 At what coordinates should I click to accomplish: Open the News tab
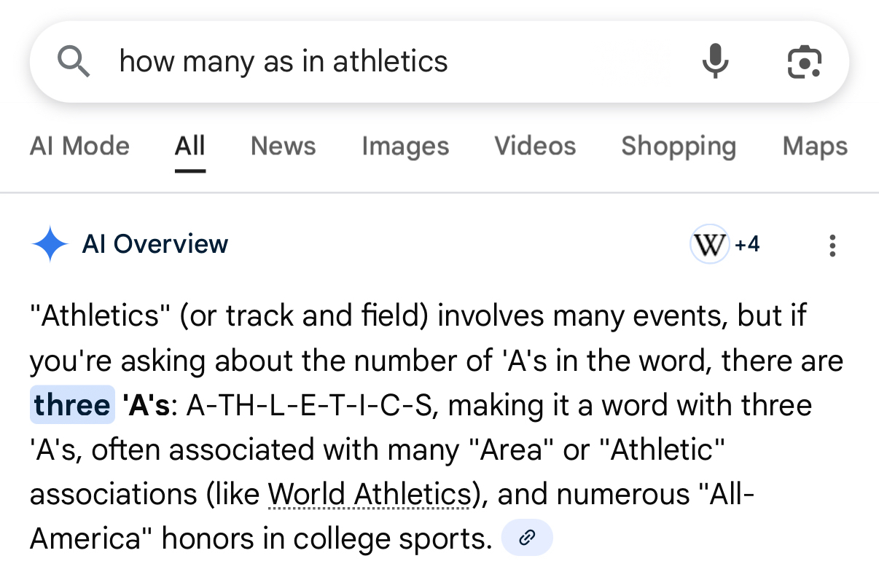pos(283,146)
